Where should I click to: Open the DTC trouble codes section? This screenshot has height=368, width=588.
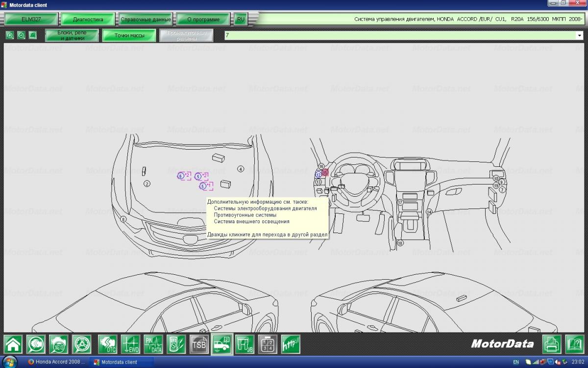107,344
